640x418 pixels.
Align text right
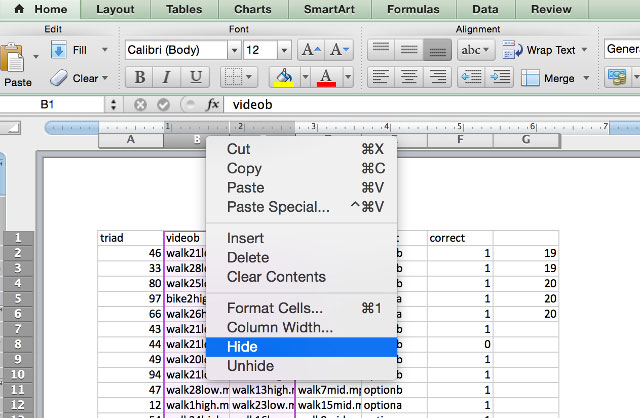pos(437,77)
